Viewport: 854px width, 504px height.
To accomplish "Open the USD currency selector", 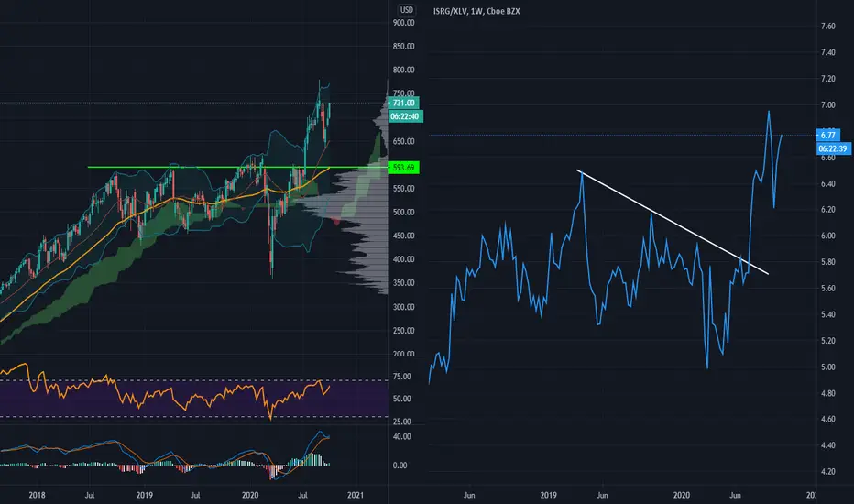I will coord(406,10).
